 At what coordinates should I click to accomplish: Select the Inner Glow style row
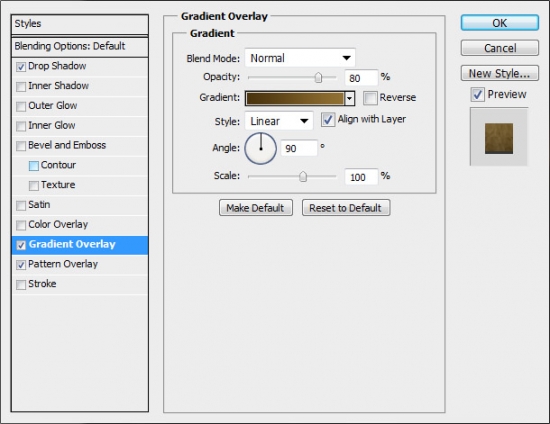80,126
